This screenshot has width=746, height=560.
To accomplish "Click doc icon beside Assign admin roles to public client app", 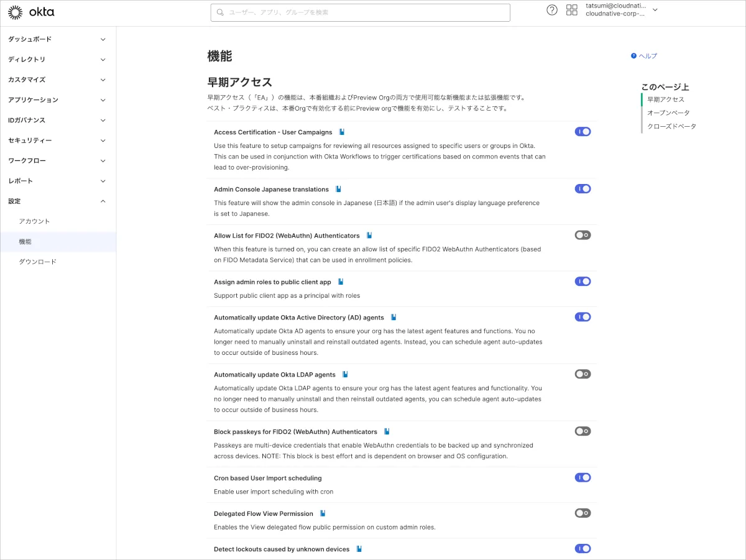I will coord(341,282).
